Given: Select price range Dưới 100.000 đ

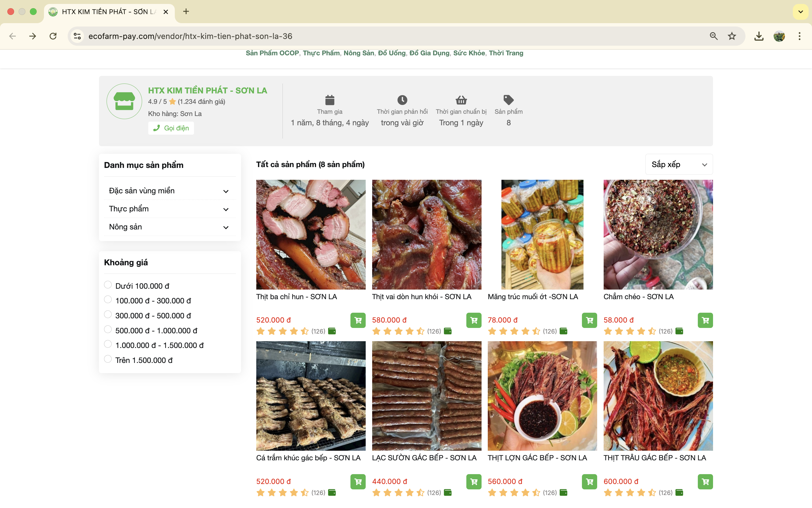Looking at the screenshot, I should [x=108, y=284].
